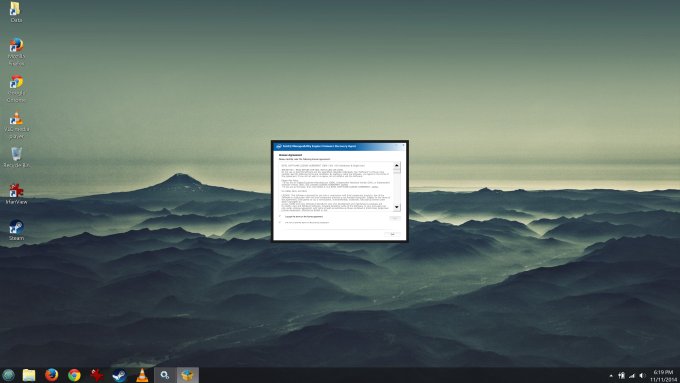This screenshot has height=383, width=680.
Task: Select the do not accept license radio button
Action: pyautogui.click(x=280, y=222)
